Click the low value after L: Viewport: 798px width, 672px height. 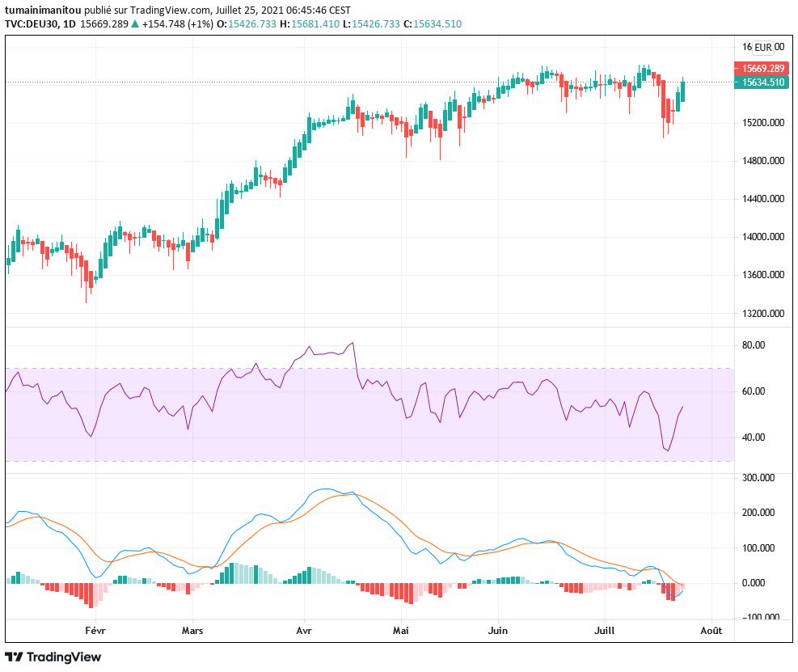[376, 24]
